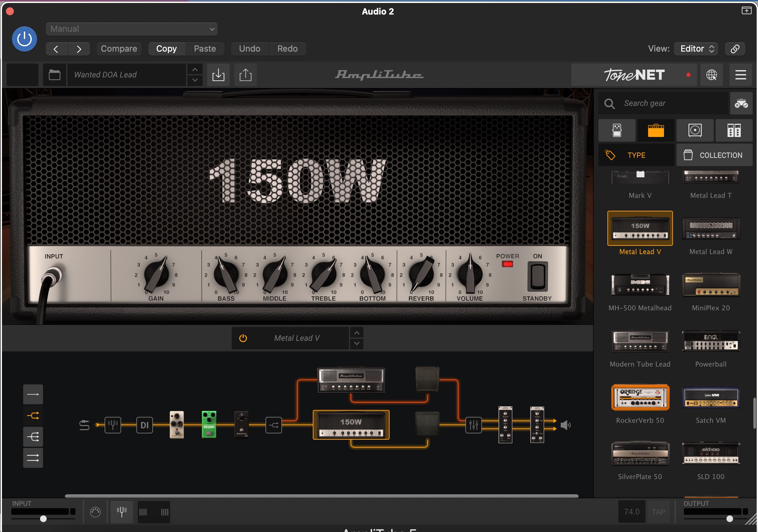The height and width of the screenshot is (532, 758).
Task: Select the parallel chains routing layout
Action: [33, 458]
